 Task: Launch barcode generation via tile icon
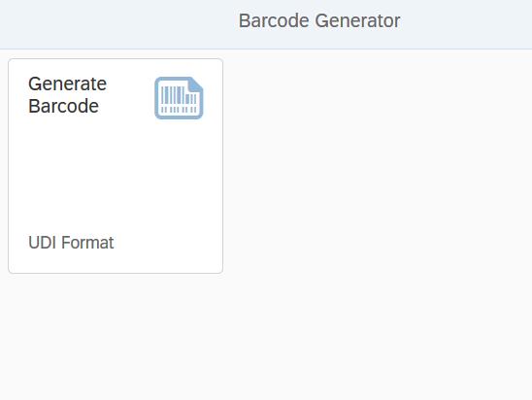point(179,98)
